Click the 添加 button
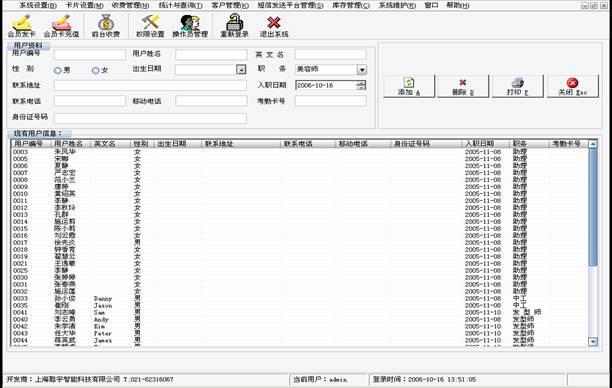The image size is (612, 388). pos(409,86)
